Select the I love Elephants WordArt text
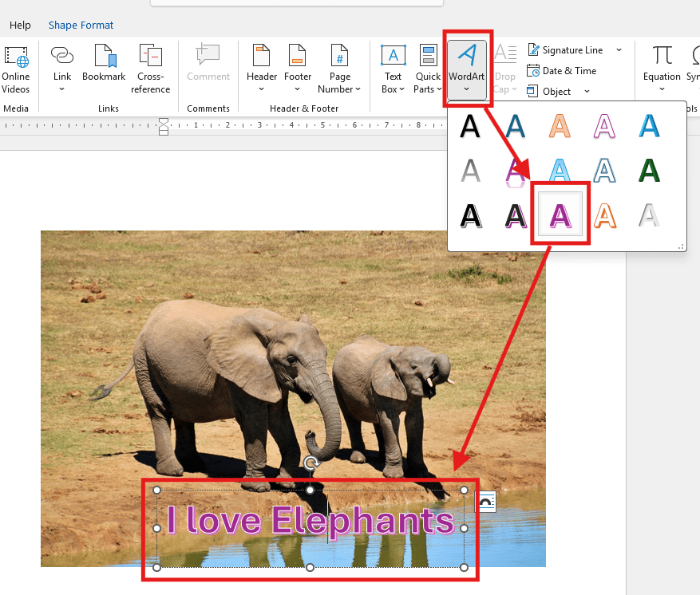 (310, 521)
